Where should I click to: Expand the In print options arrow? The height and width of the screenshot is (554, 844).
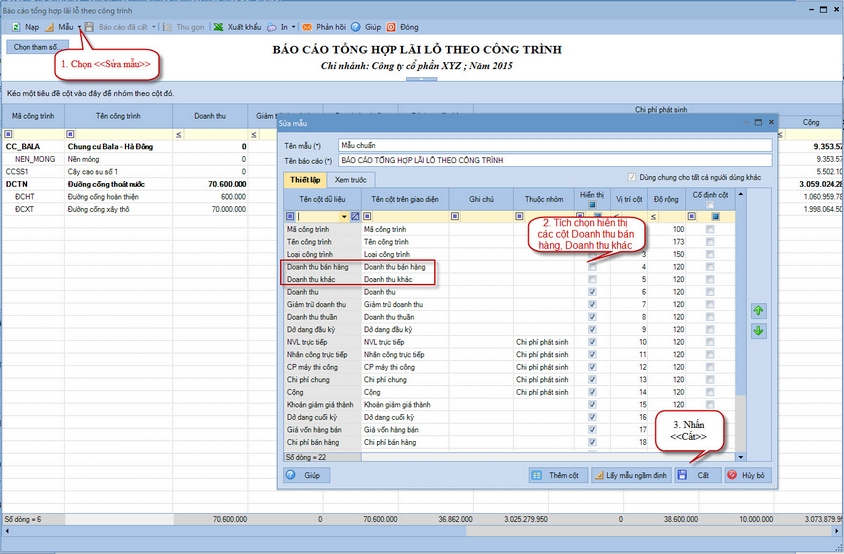click(293, 27)
